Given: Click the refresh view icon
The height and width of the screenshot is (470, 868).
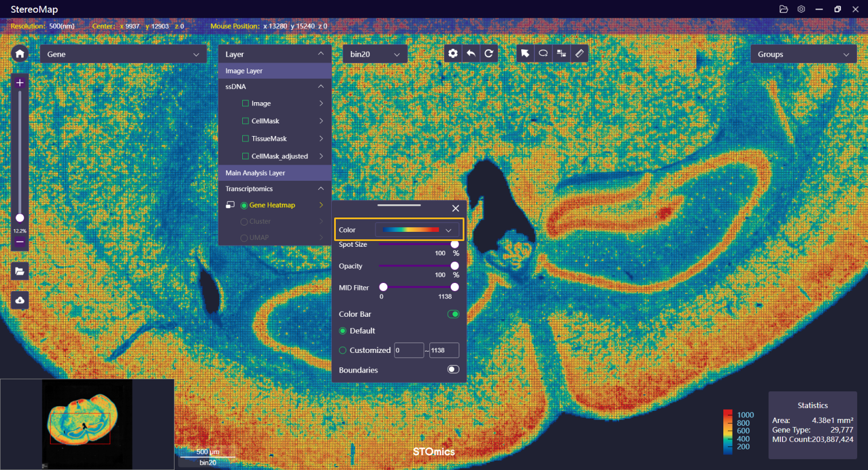Looking at the screenshot, I should tap(489, 53).
